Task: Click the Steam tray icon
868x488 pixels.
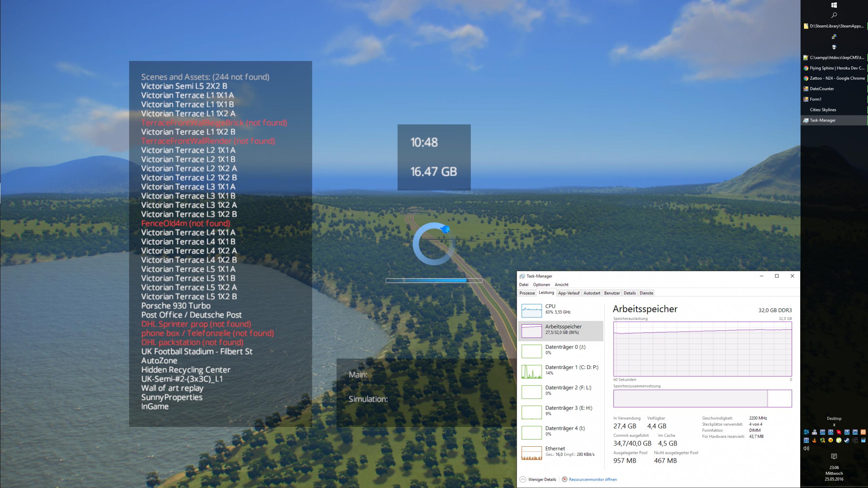Action: coord(847,440)
